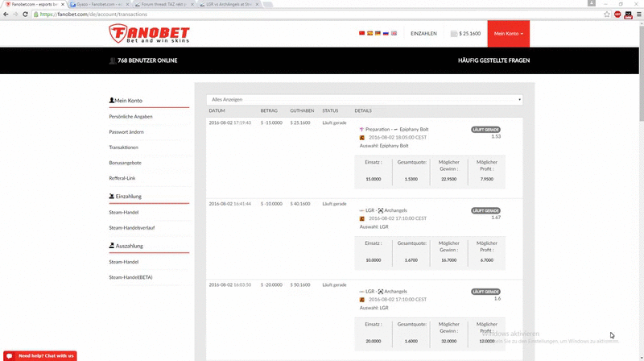
Task: Reload the page with the refresh icon
Action: click(x=25, y=14)
